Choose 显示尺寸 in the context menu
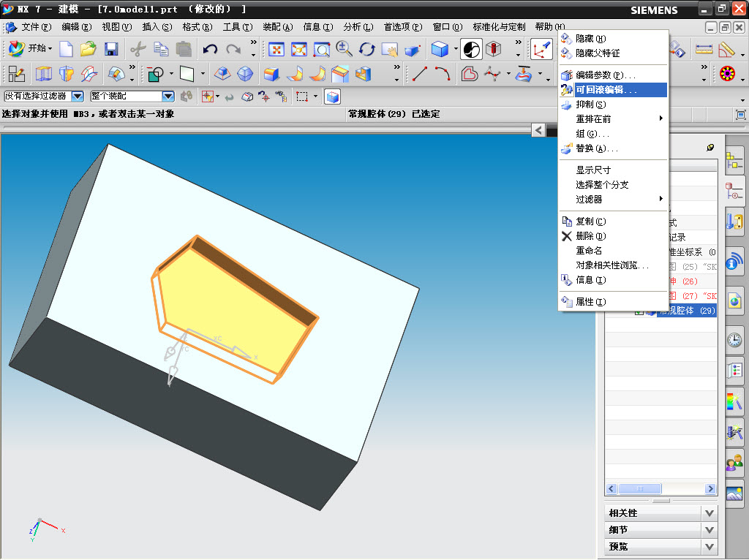Screen dimensions: 749x560 (x=613, y=170)
